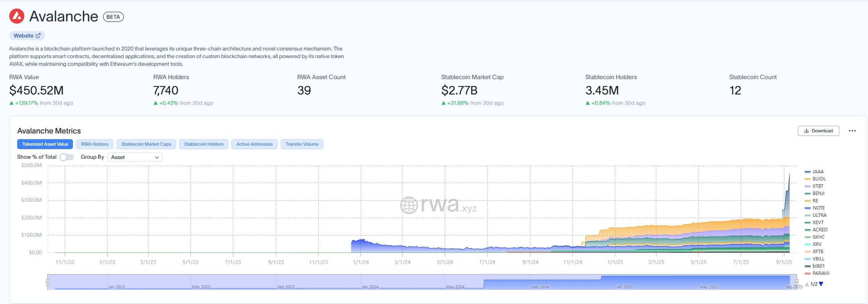Image resolution: width=868 pixels, height=304 pixels.
Task: Toggle Show % of Total switch
Action: point(67,157)
